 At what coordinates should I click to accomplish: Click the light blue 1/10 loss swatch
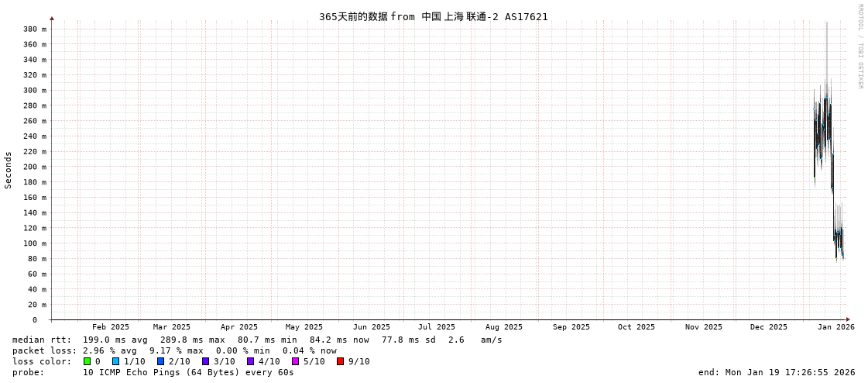[115, 361]
